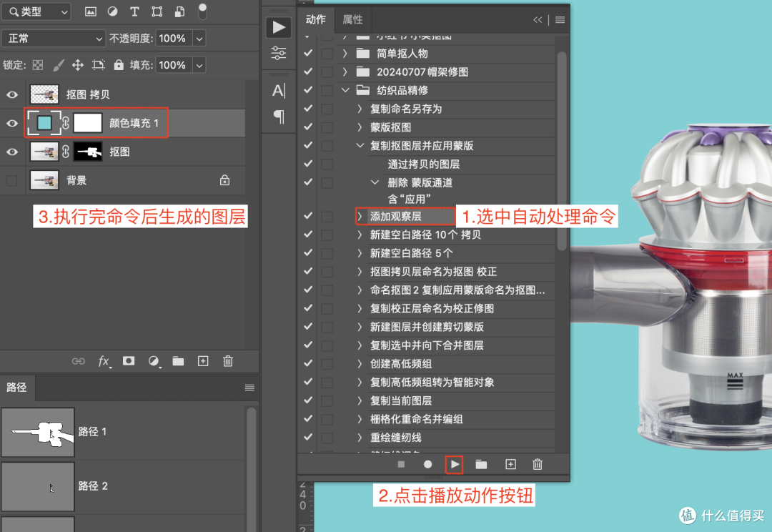Select the 抠图 拷贝 layer thumbnail
The width and height of the screenshot is (772, 532).
pos(44,94)
